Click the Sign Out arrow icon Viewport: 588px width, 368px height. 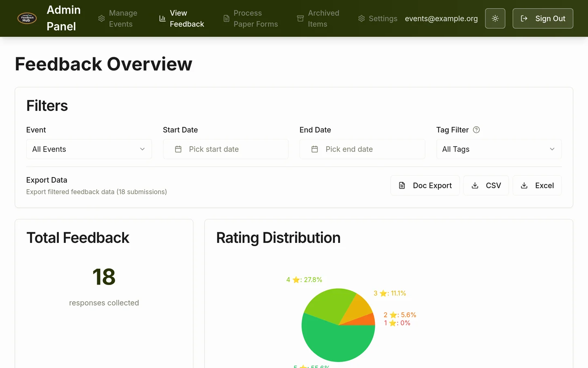[524, 18]
